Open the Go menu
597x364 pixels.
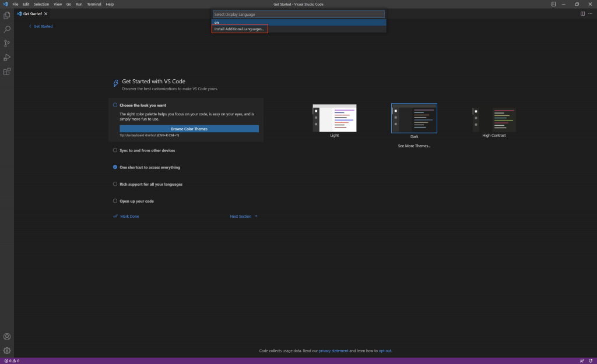tap(69, 4)
